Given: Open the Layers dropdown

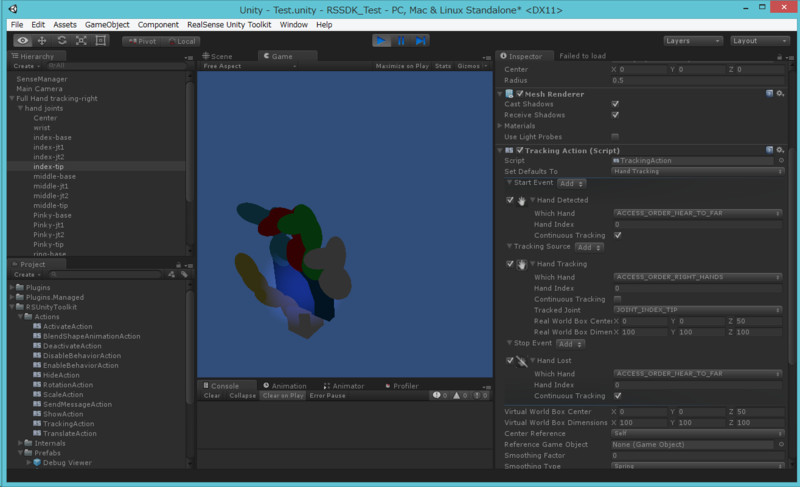Looking at the screenshot, I should tap(693, 41).
